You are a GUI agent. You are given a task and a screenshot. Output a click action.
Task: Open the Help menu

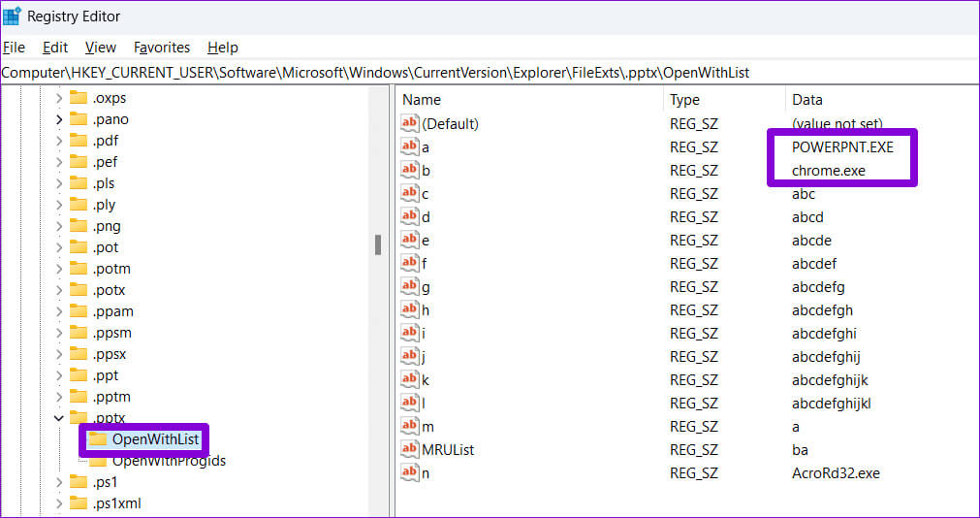223,48
